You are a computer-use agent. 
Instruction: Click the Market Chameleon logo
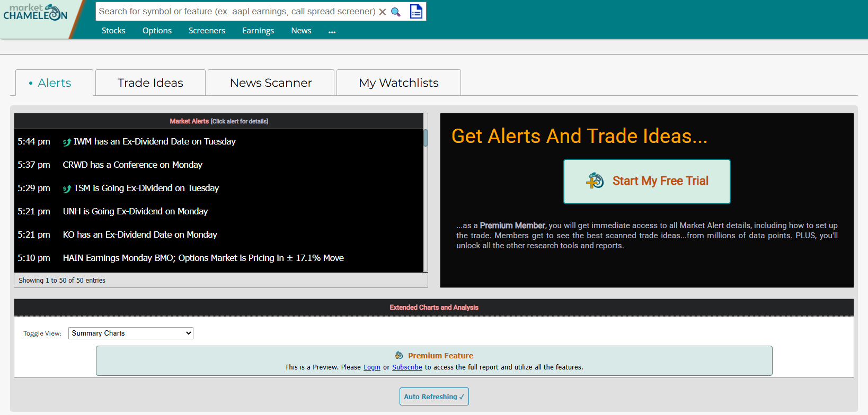point(35,13)
